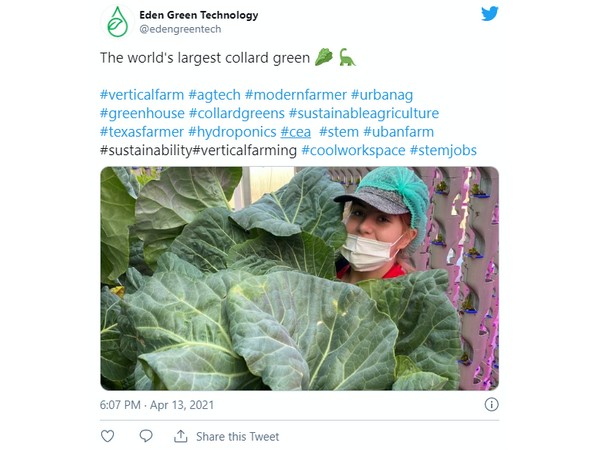Open the tweet info circle icon

tap(491, 404)
